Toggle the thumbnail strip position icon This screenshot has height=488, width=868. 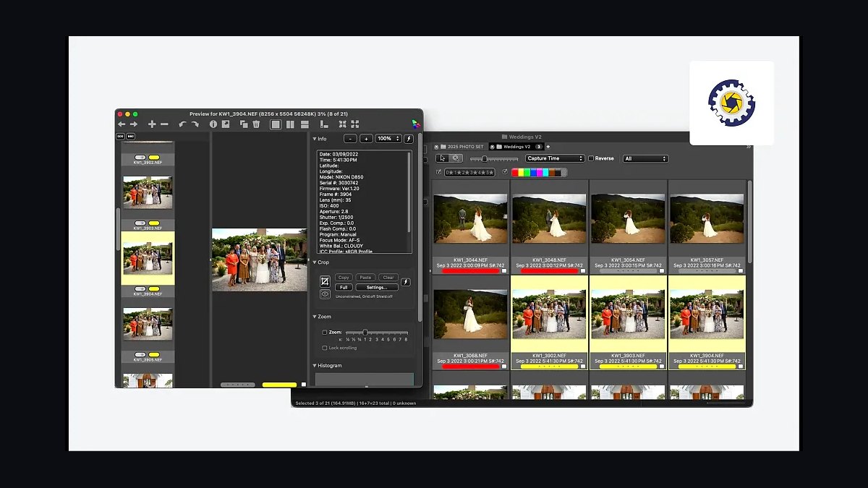click(323, 124)
